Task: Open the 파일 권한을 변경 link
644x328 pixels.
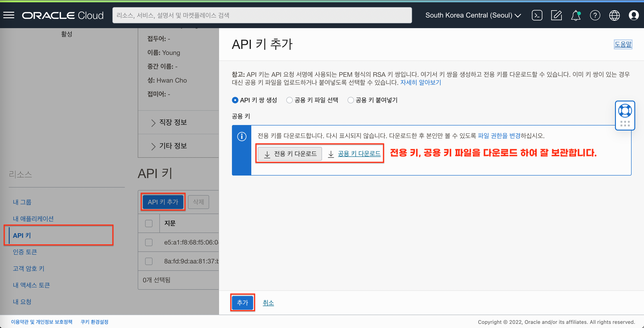Action: (x=499, y=136)
